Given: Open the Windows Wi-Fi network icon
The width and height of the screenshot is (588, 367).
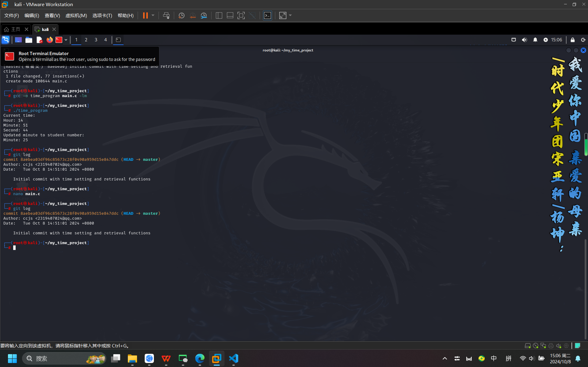Looking at the screenshot, I should 523,358.
